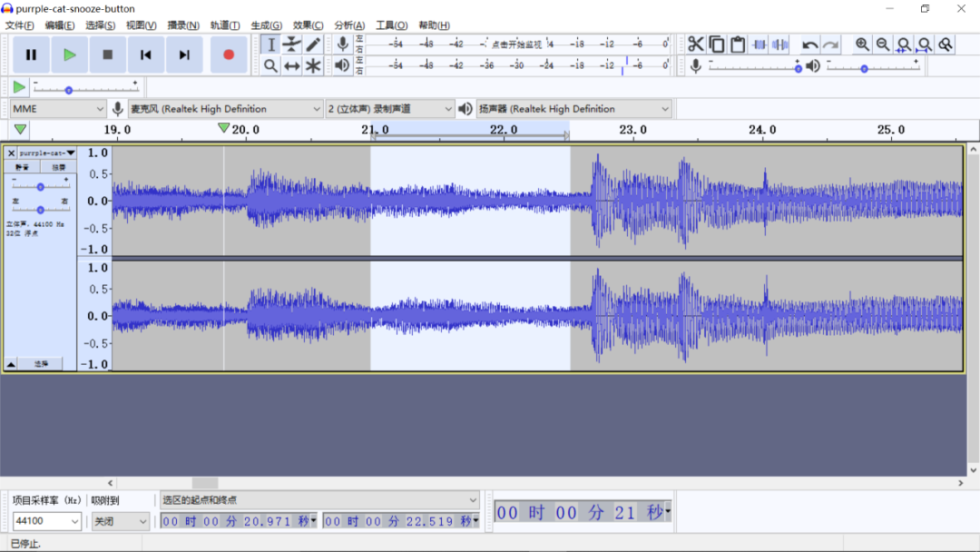Open the 视图(V) menu

click(141, 25)
